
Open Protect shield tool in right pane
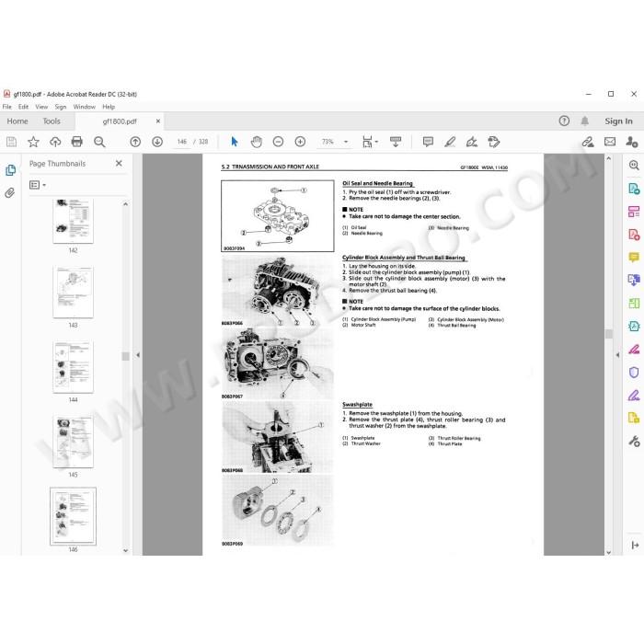tap(634, 373)
